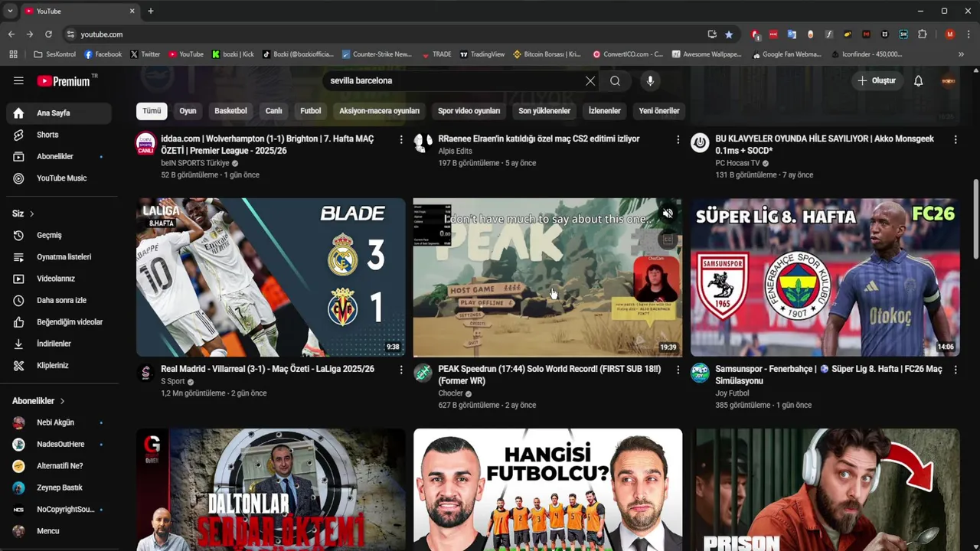Select the Futbol filter chip
Screen dimensions: 980x551
[310, 111]
